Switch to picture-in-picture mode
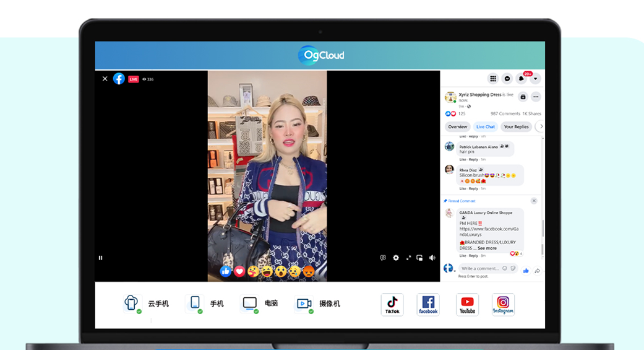The width and height of the screenshot is (644, 350). click(420, 258)
